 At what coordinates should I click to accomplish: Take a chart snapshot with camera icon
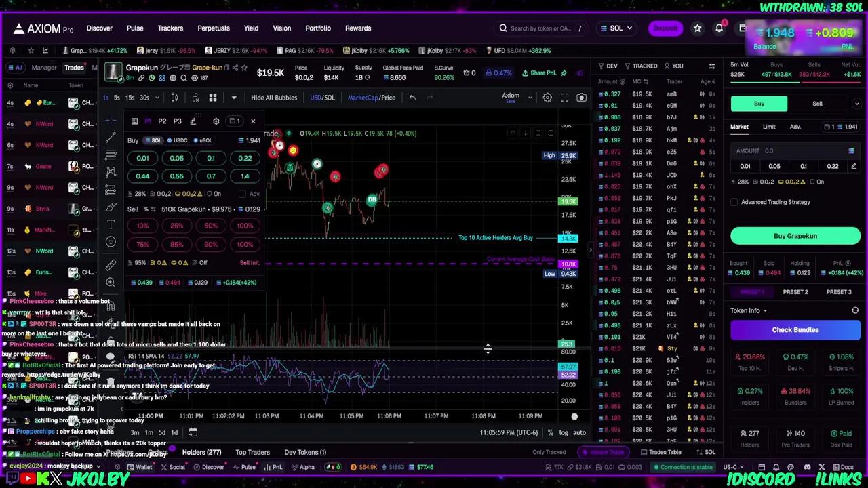(x=581, y=98)
